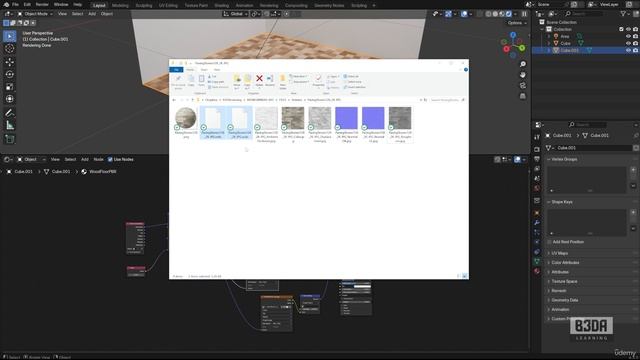
Task: Hide the Cube object via eye icon
Action: [x=628, y=43]
